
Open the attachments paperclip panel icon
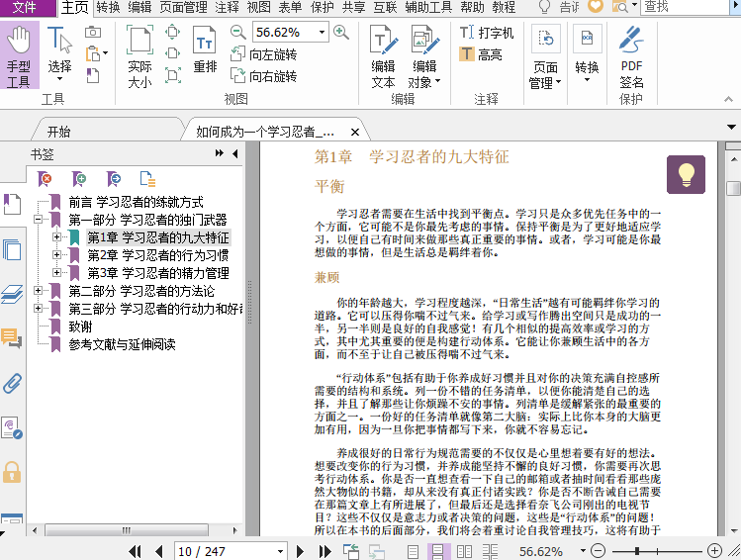(12, 383)
